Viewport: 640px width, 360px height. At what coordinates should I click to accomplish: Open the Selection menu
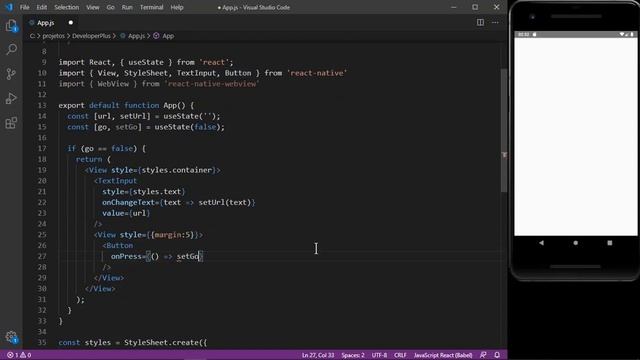[x=67, y=7]
